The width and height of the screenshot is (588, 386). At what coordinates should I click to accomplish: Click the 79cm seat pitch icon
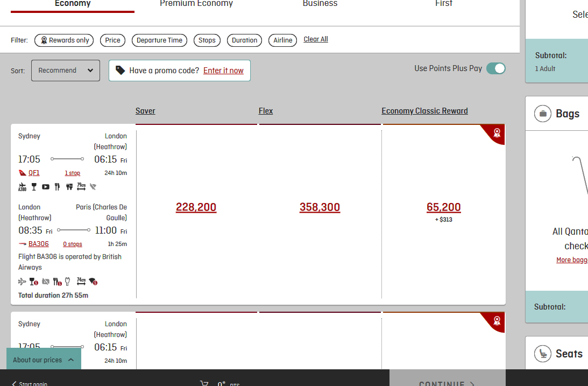coord(81,187)
